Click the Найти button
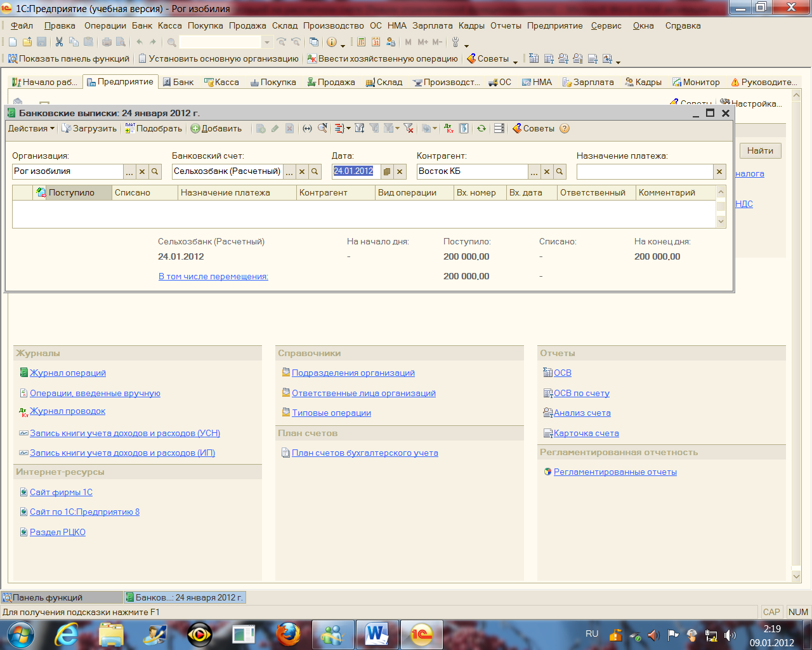This screenshot has height=650, width=812. click(760, 150)
